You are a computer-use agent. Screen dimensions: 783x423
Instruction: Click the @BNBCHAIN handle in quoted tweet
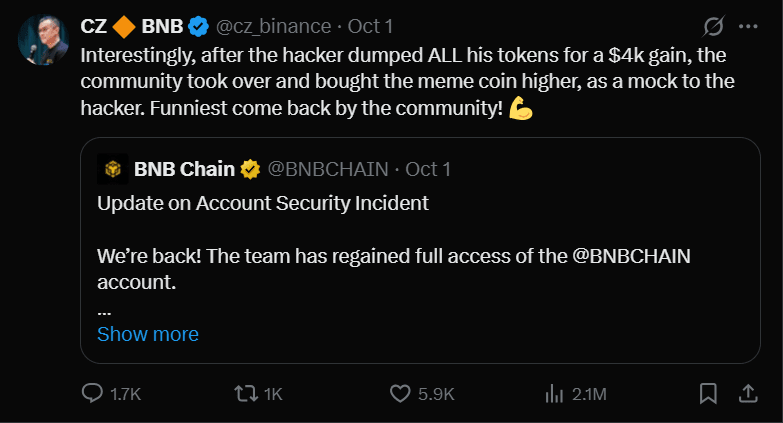[x=328, y=169]
